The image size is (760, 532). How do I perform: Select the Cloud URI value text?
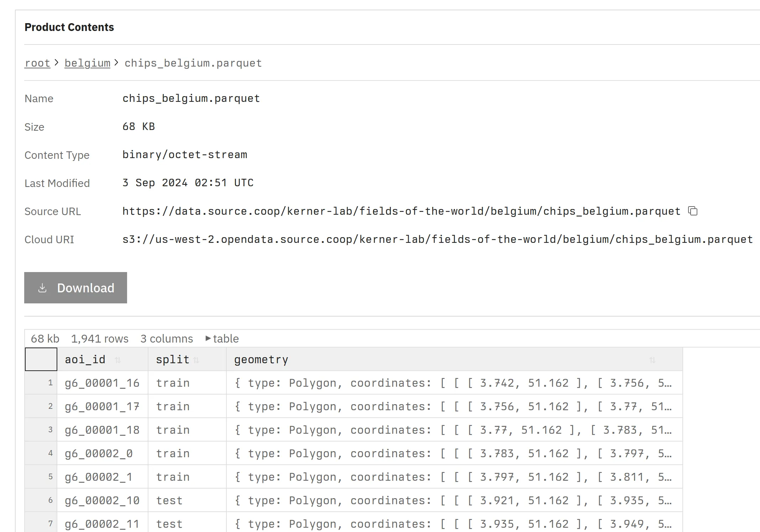(x=437, y=239)
